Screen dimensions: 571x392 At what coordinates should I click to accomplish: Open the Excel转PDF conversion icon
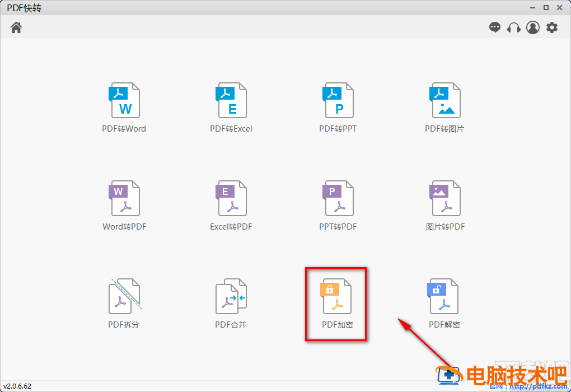(231, 198)
